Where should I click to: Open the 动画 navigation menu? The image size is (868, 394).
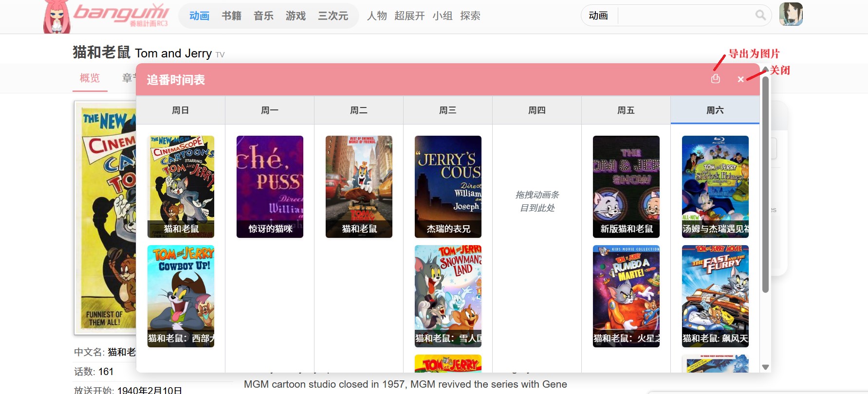(x=199, y=16)
